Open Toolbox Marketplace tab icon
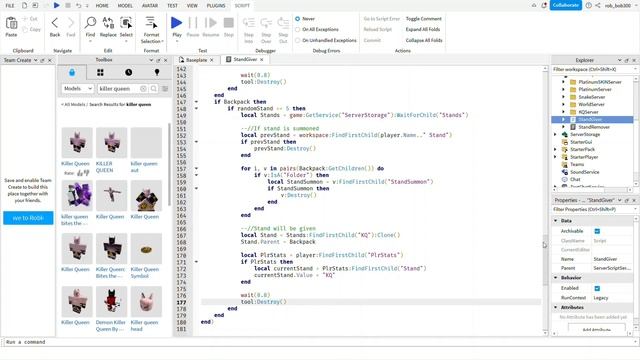This screenshot has height=360, width=640. 72,72
